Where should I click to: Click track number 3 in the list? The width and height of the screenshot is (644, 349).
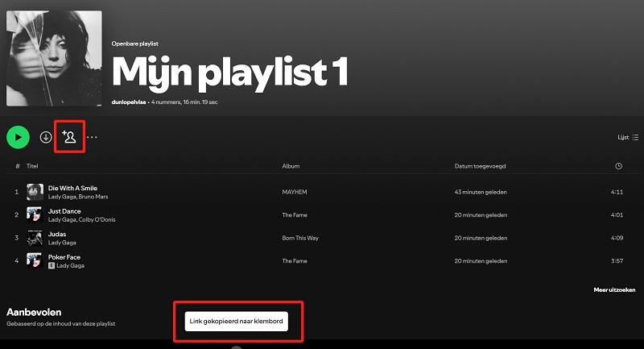pos(16,238)
